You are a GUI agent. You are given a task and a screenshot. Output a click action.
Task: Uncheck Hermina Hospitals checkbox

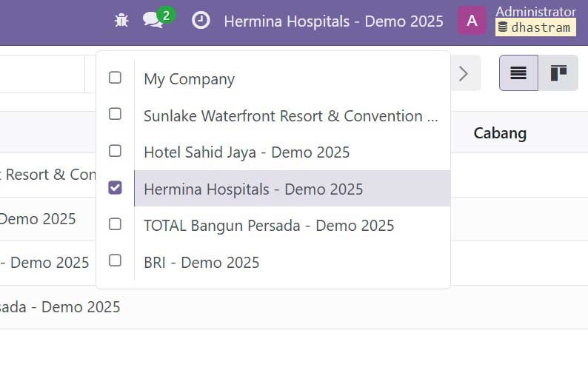coord(115,188)
